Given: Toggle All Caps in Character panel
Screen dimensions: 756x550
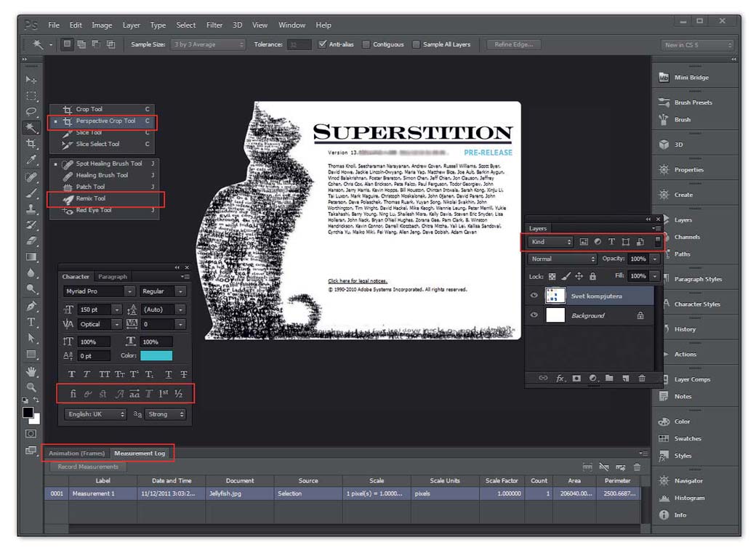Looking at the screenshot, I should coord(104,374).
